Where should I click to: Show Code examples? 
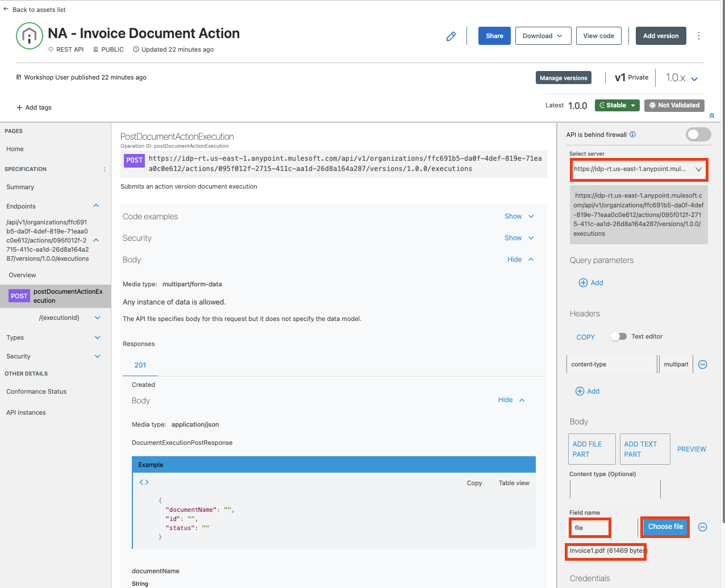(519, 216)
